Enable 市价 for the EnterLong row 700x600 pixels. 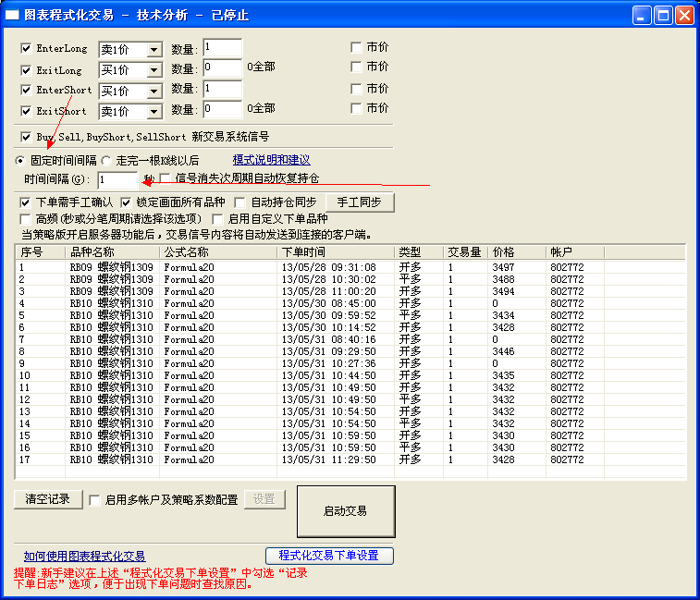coord(356,47)
